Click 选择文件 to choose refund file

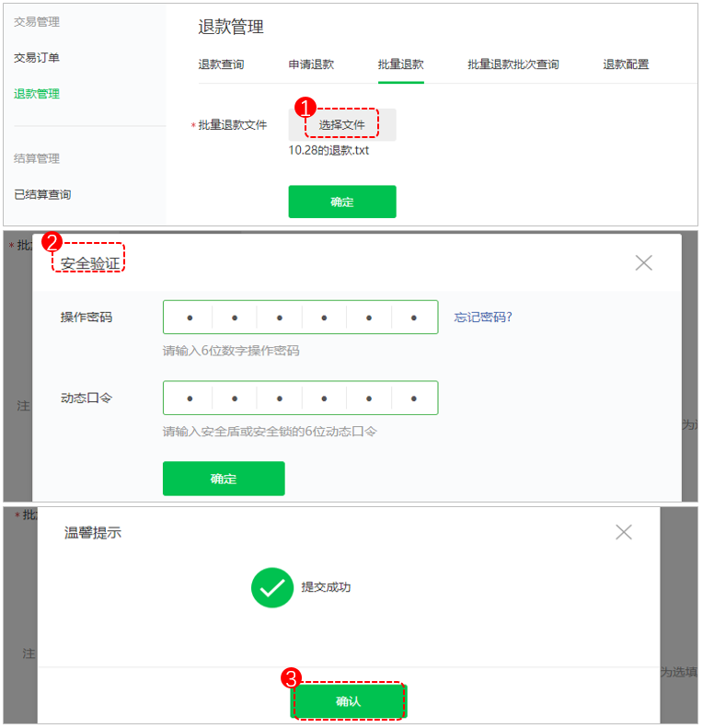[341, 124]
